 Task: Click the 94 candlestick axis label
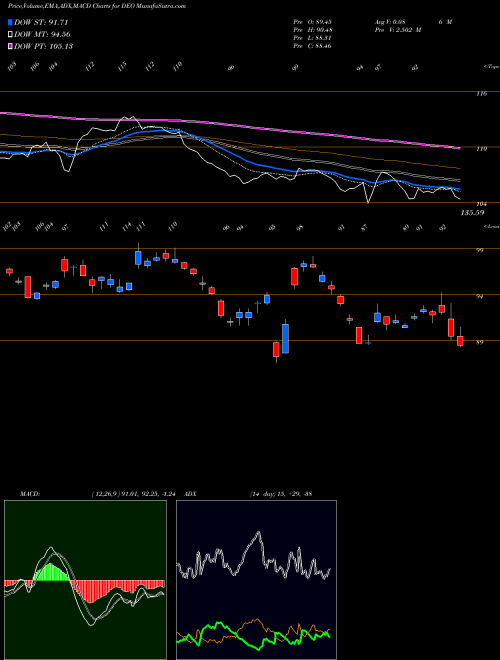coord(479,297)
